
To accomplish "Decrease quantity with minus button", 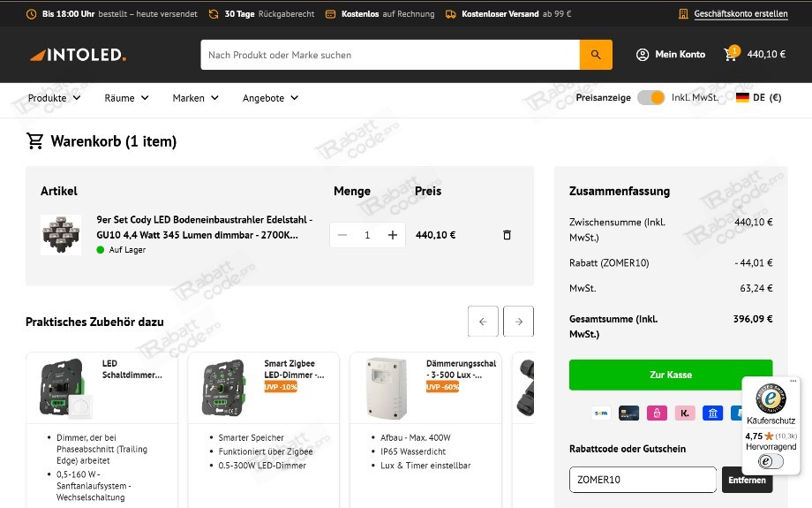I will [x=342, y=235].
